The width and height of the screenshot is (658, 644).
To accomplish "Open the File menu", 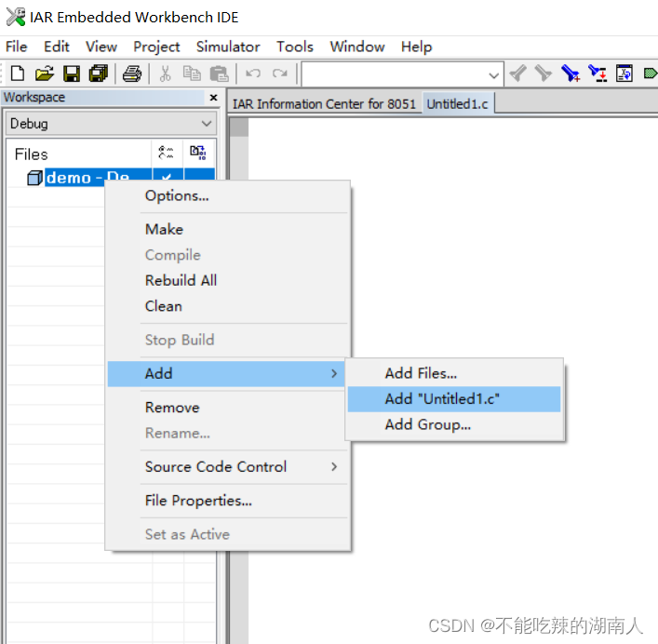I will [x=17, y=47].
